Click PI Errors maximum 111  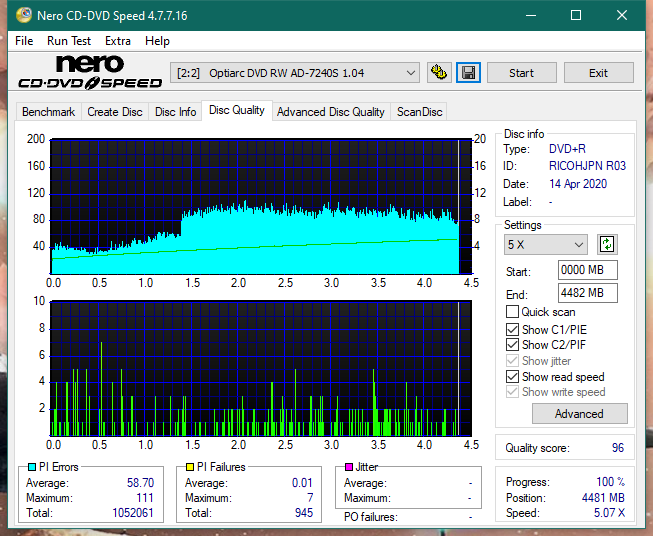coord(145,498)
